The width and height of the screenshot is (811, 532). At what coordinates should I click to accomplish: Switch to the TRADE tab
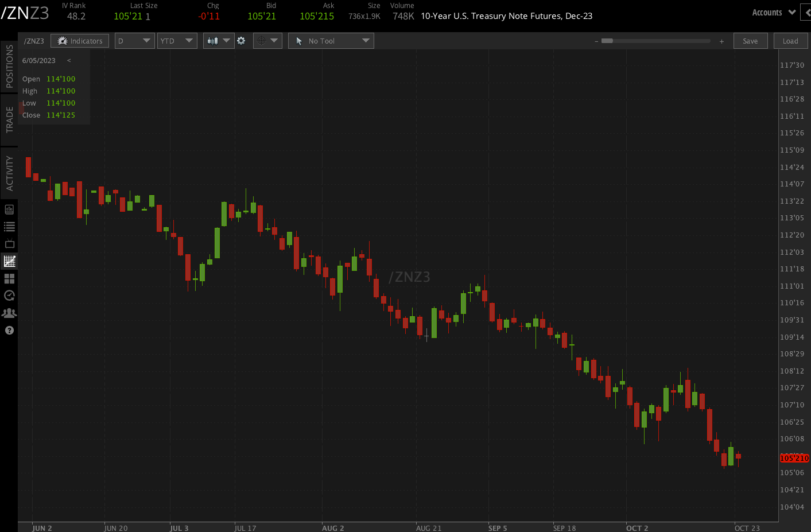point(9,119)
